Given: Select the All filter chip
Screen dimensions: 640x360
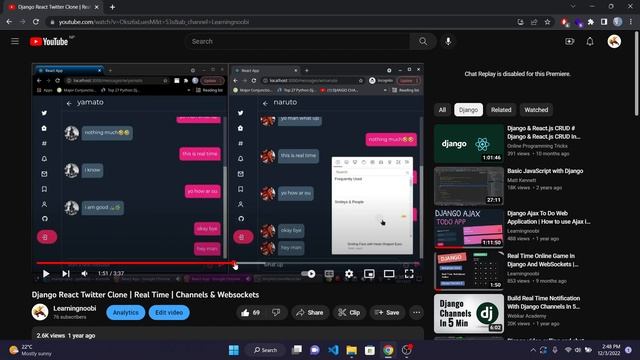Looking at the screenshot, I should 442,110.
